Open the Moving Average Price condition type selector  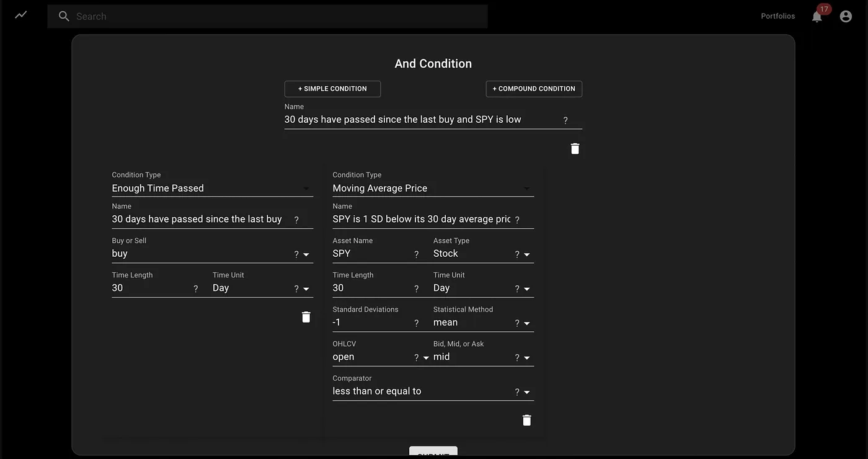[x=433, y=188]
